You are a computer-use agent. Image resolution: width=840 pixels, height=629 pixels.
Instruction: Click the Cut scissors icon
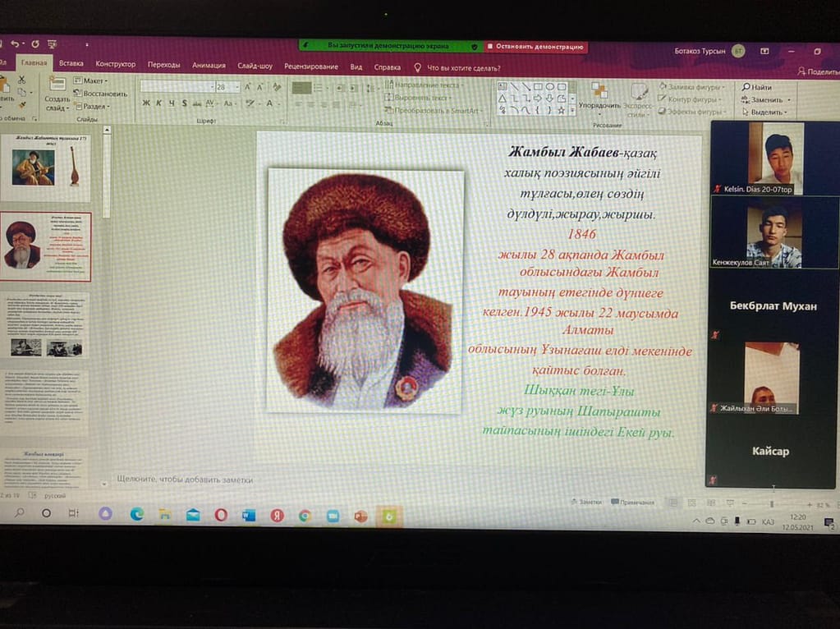(22, 80)
